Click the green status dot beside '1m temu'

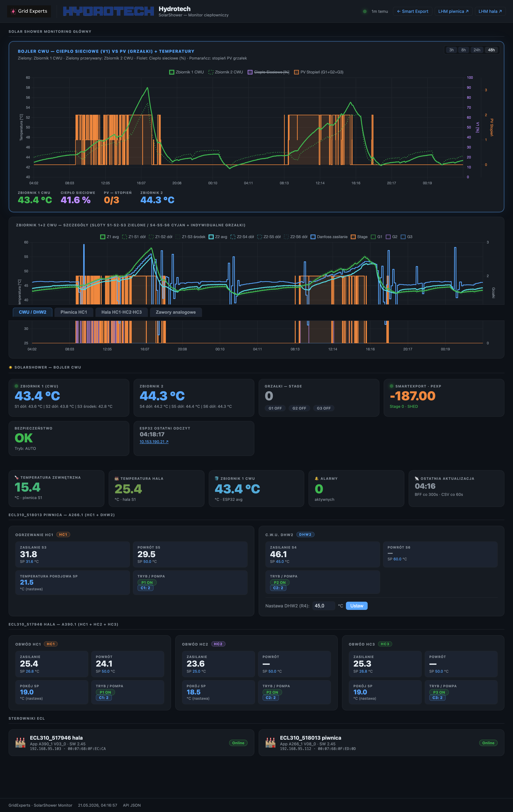(365, 11)
